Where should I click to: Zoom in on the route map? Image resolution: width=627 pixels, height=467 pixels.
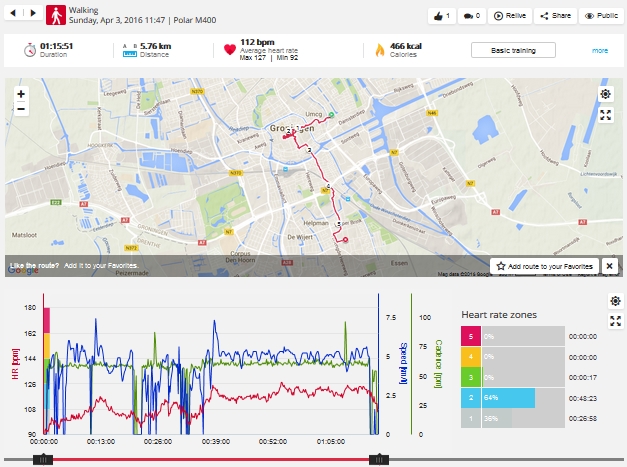(21, 94)
